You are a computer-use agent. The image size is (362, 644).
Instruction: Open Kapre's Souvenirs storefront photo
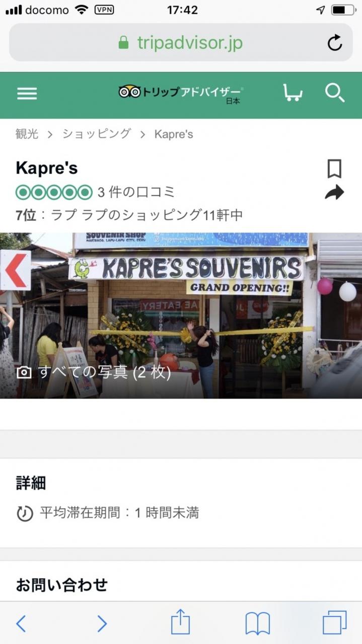tap(181, 315)
